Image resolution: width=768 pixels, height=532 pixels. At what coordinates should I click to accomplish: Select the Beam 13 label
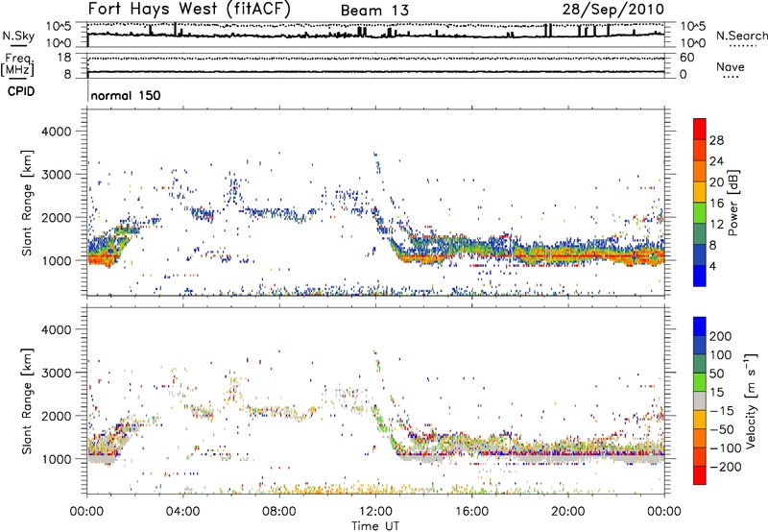pyautogui.click(x=374, y=11)
